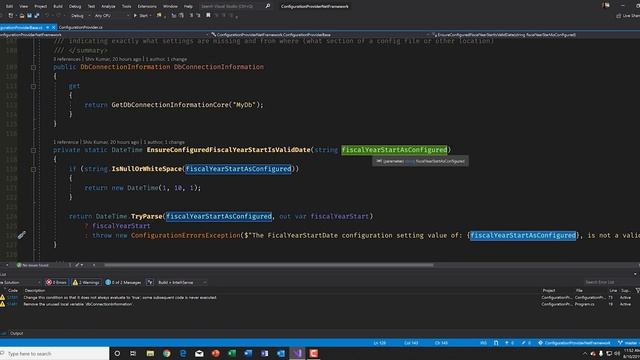Screen dimensions: 640x360
Task: Click the ConfigurationProviderNetFramework repository status item
Action: [x=574, y=343]
